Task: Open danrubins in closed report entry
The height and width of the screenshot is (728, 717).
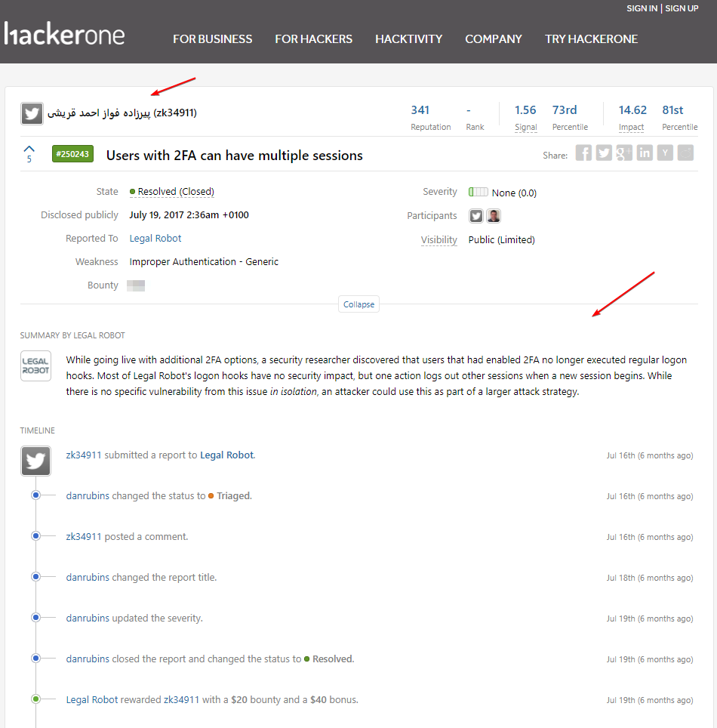Action: point(88,659)
